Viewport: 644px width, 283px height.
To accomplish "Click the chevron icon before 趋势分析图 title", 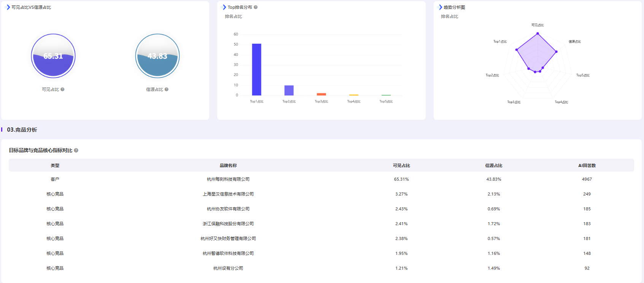I will pyautogui.click(x=440, y=7).
